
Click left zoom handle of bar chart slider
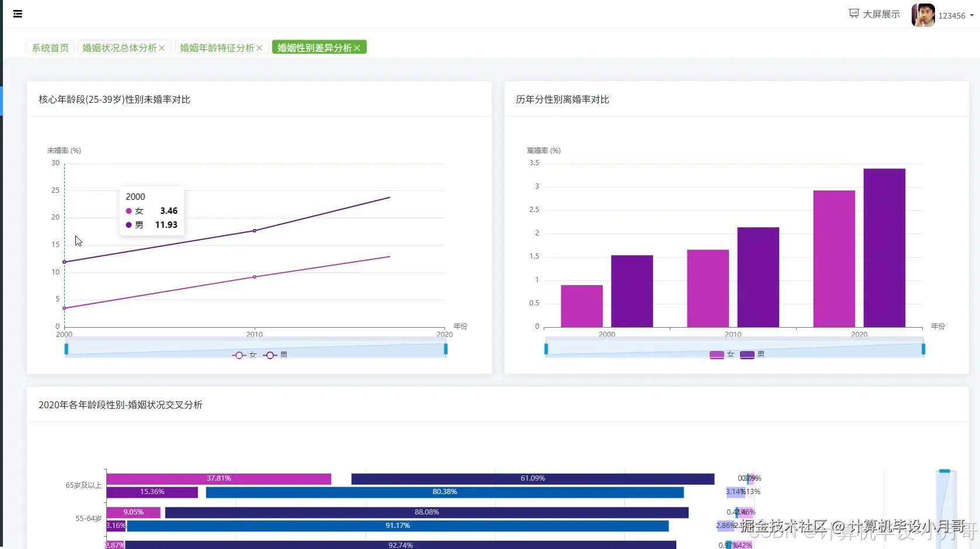tap(546, 349)
